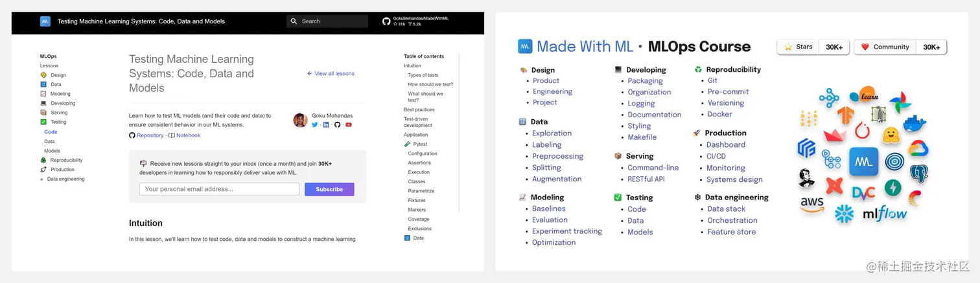Click Augmentation in course list

click(557, 179)
